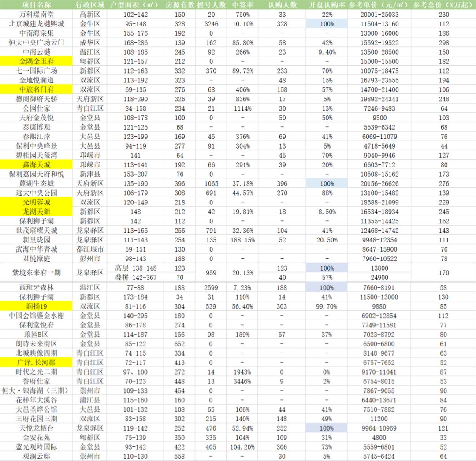The width and height of the screenshot is (476, 461).
Task: Select 100% subscription rate for 麓湖生态城
Action: click(327, 184)
